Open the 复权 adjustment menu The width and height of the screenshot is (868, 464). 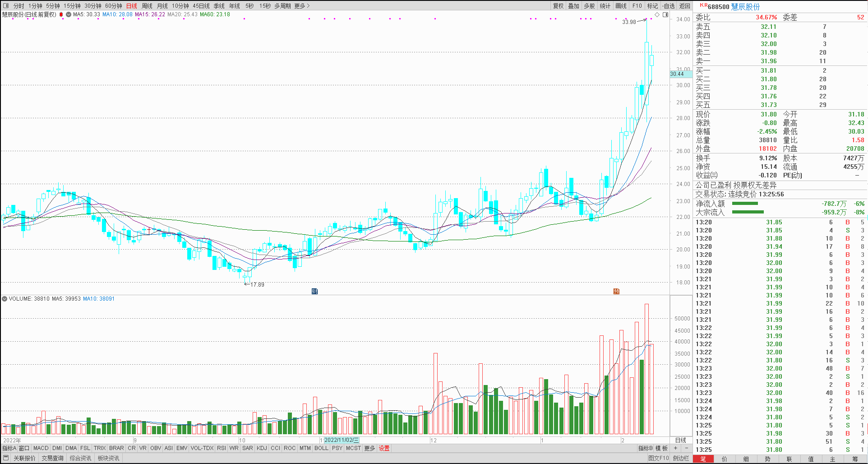click(559, 6)
